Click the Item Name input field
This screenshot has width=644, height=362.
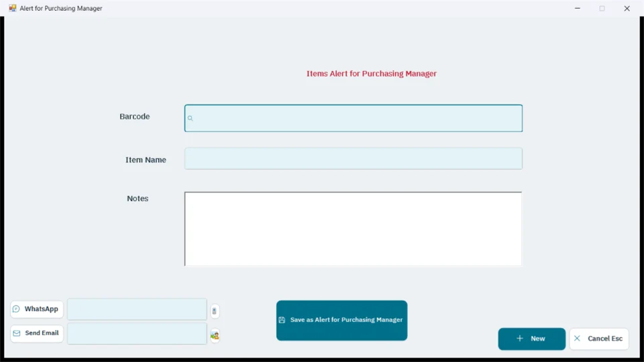point(354,159)
